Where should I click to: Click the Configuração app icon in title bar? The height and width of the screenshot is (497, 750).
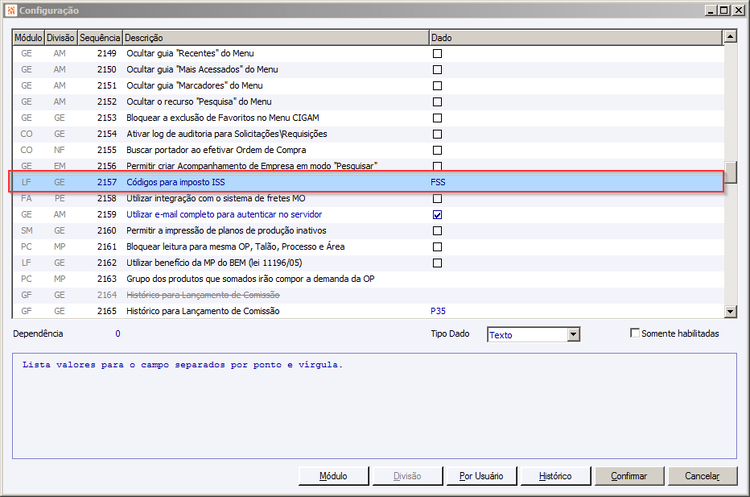click(x=11, y=10)
